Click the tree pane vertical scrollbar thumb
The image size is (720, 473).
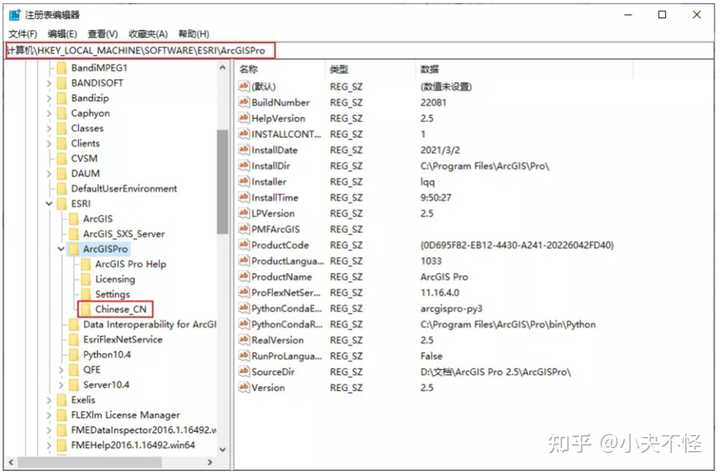click(222, 181)
